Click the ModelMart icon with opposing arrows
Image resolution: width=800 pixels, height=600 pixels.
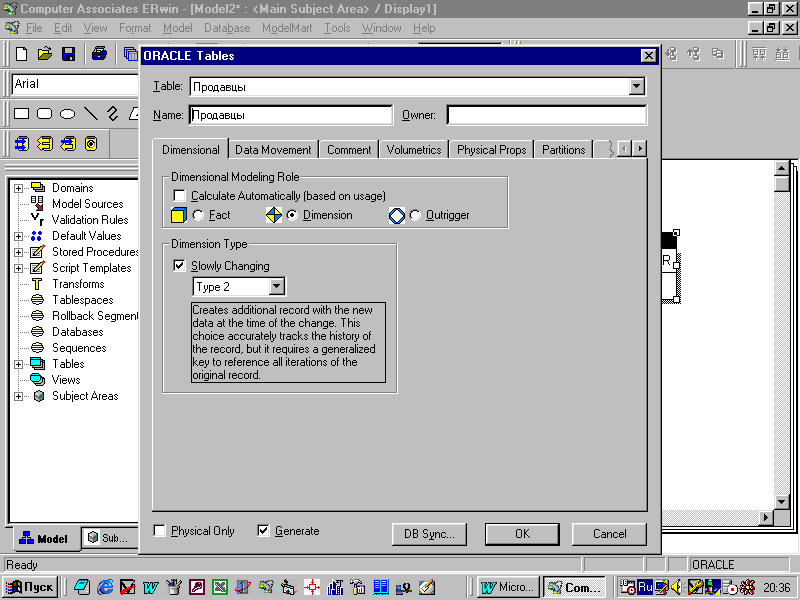coord(68,144)
